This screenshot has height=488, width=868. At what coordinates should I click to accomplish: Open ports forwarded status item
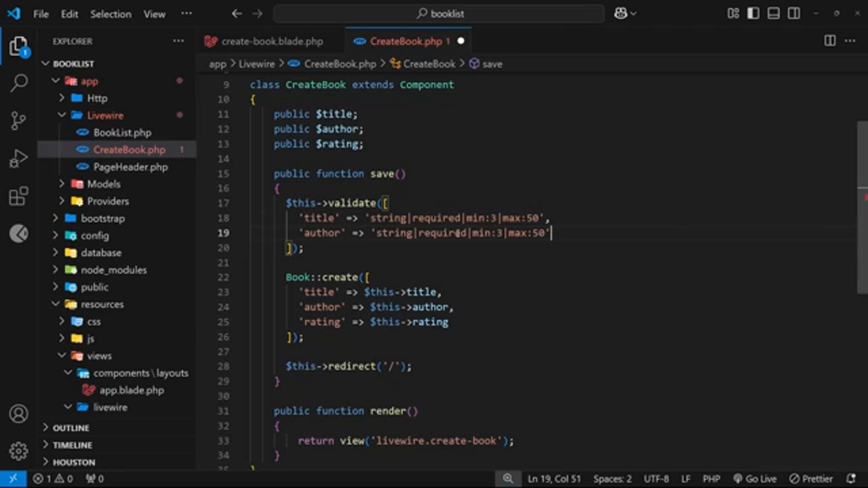coord(94,479)
